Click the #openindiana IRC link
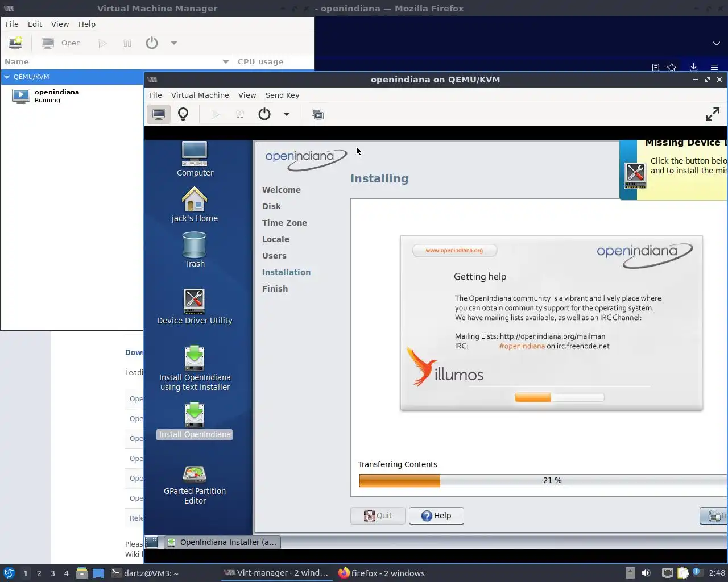728x582 pixels. point(522,346)
